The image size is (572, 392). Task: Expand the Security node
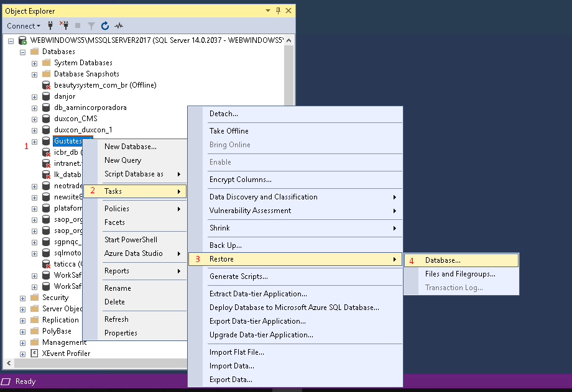pyautogui.click(x=23, y=298)
